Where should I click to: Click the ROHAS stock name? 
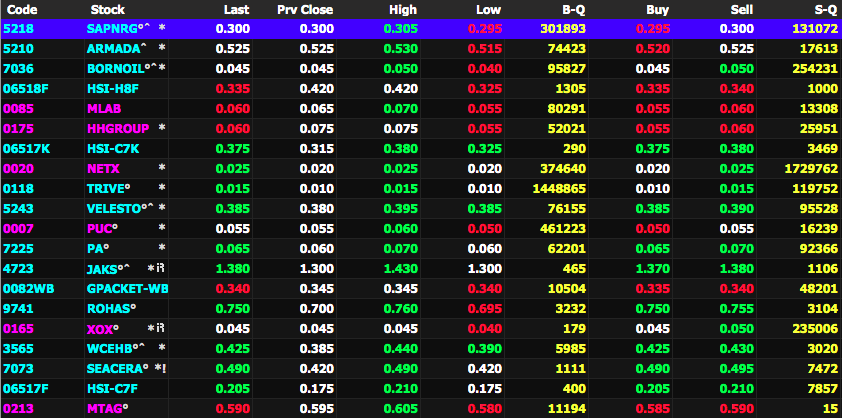[108, 308]
